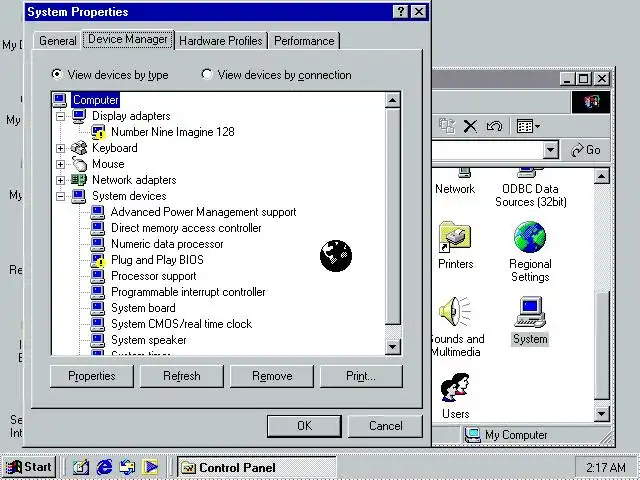Click the Processor support device icon
Screen dimensions: 640x480
pyautogui.click(x=98, y=276)
